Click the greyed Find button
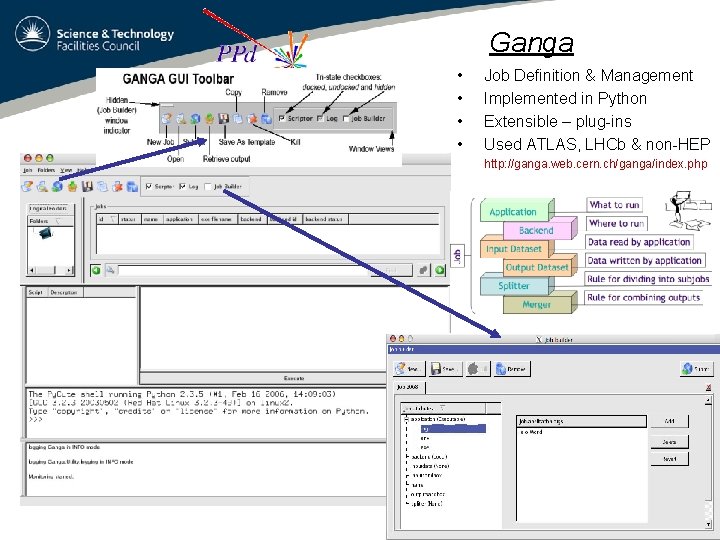Screen dimensions: 720x540 [x=391, y=270]
